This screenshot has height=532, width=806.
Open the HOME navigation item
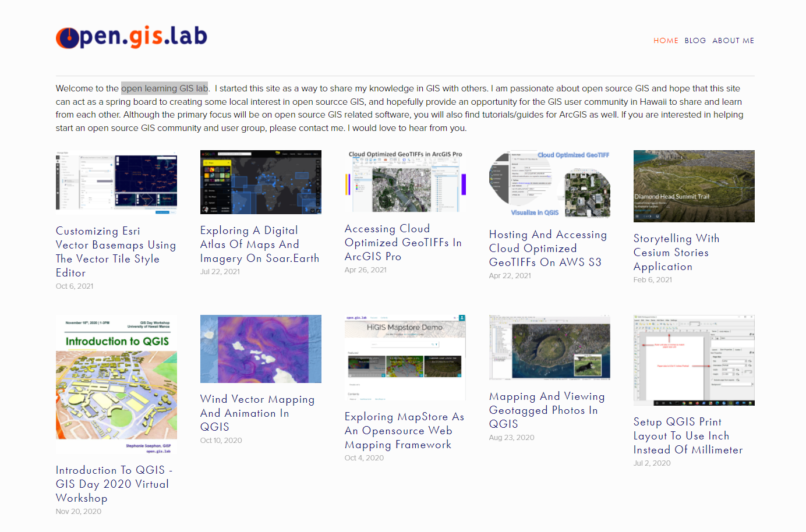click(x=666, y=41)
